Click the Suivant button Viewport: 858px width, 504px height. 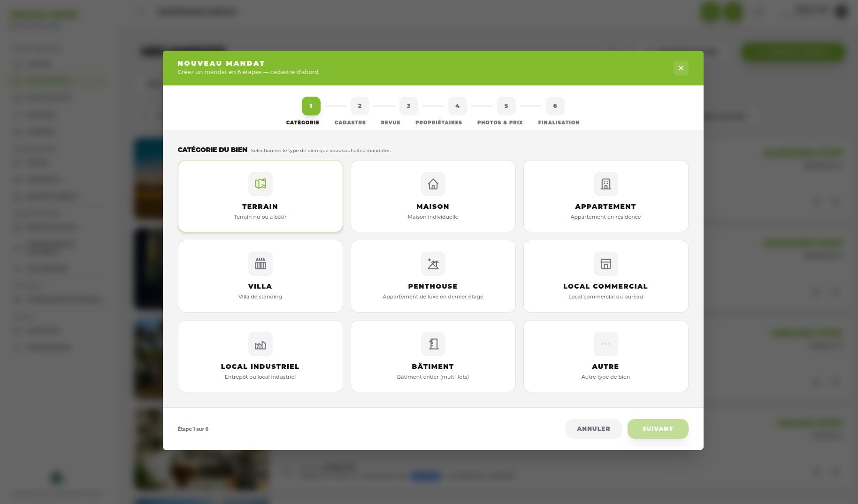(x=658, y=429)
